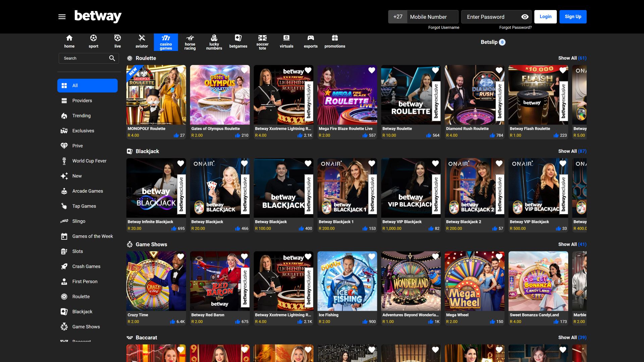The width and height of the screenshot is (644, 362).
Task: Like Betway Blackjack 2 thumbs-up icon
Action: pos(495,229)
